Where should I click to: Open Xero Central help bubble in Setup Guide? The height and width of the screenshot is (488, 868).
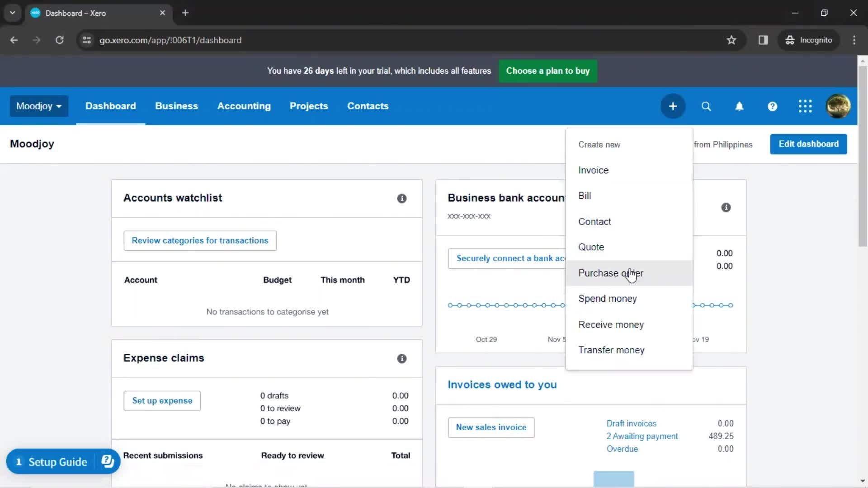[x=108, y=461]
